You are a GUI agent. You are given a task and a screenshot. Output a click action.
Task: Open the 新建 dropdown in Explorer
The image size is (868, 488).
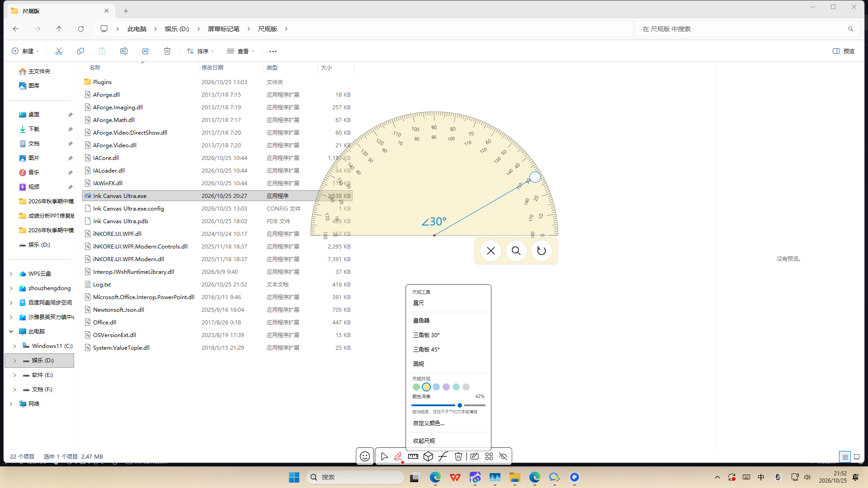point(25,51)
